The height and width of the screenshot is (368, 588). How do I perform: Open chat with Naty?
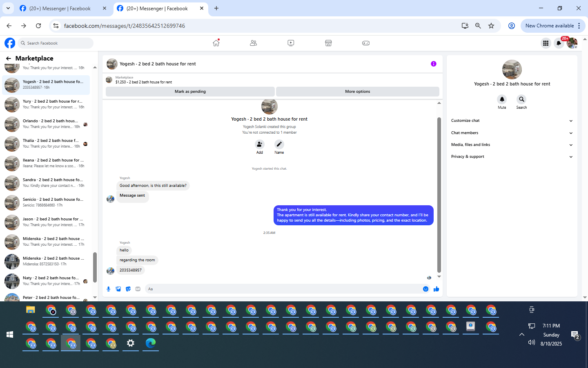click(x=46, y=281)
